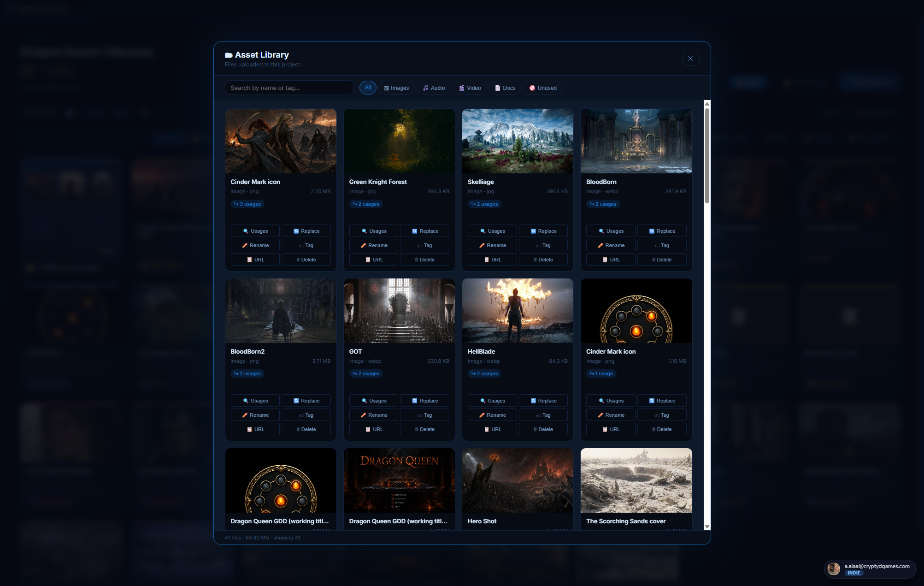Viewport: 924px width, 586px height.
Task: Show Usages for HellBlade
Action: 492,401
